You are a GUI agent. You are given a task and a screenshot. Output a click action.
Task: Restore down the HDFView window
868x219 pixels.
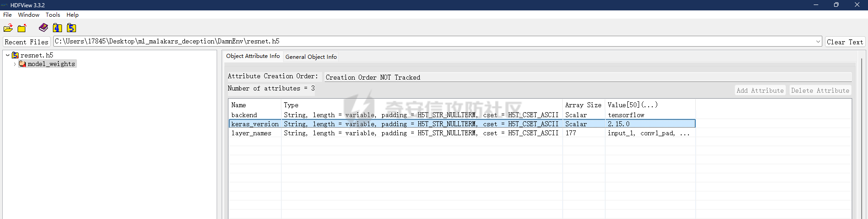click(836, 5)
